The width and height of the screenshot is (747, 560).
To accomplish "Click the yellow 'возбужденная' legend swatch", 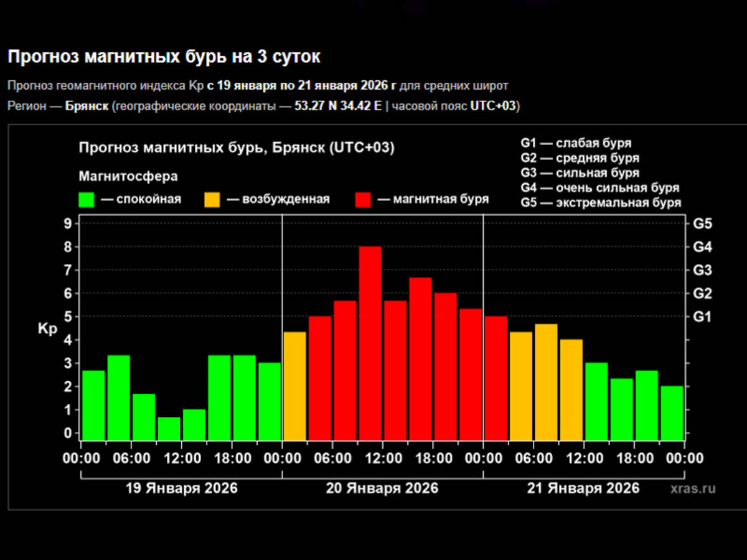I will pos(212,200).
